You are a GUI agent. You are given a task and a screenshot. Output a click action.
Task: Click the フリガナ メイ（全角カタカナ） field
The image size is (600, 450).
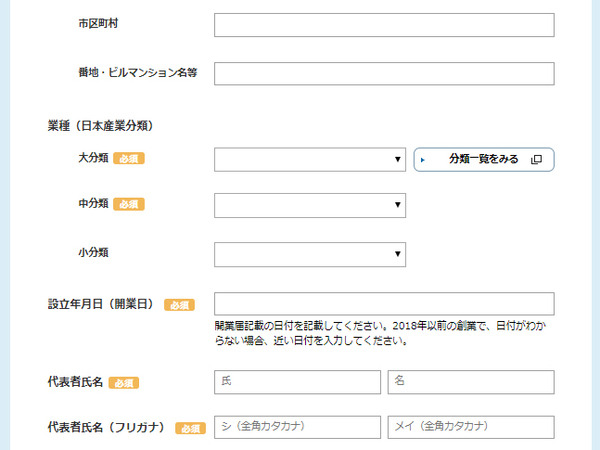[x=471, y=427]
